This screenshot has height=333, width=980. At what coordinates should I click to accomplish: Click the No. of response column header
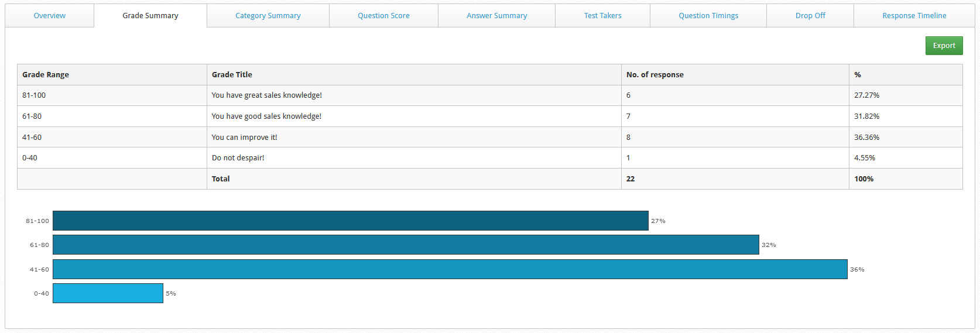click(x=655, y=75)
